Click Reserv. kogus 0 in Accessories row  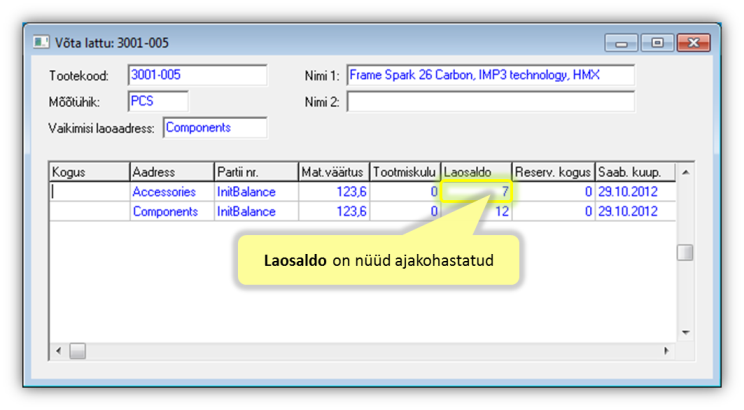pos(553,192)
